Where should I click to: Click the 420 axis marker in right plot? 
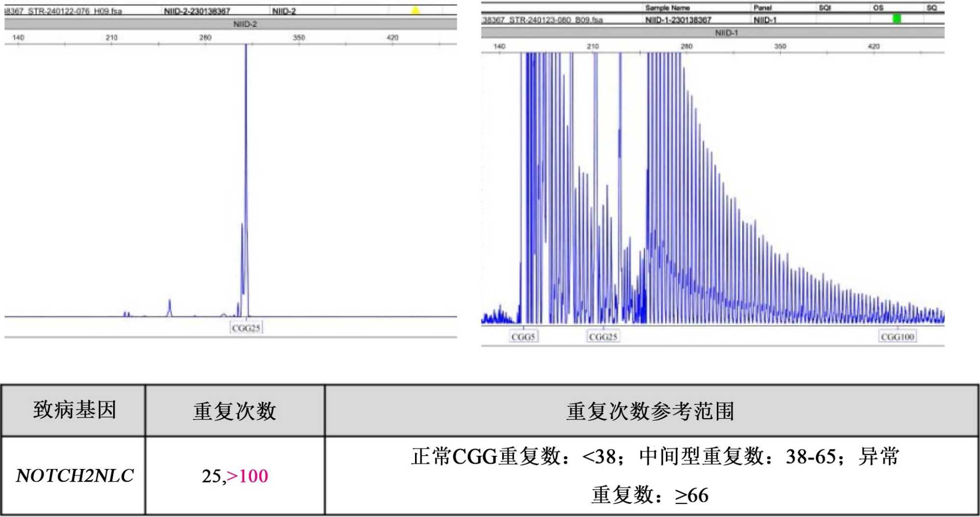point(874,47)
